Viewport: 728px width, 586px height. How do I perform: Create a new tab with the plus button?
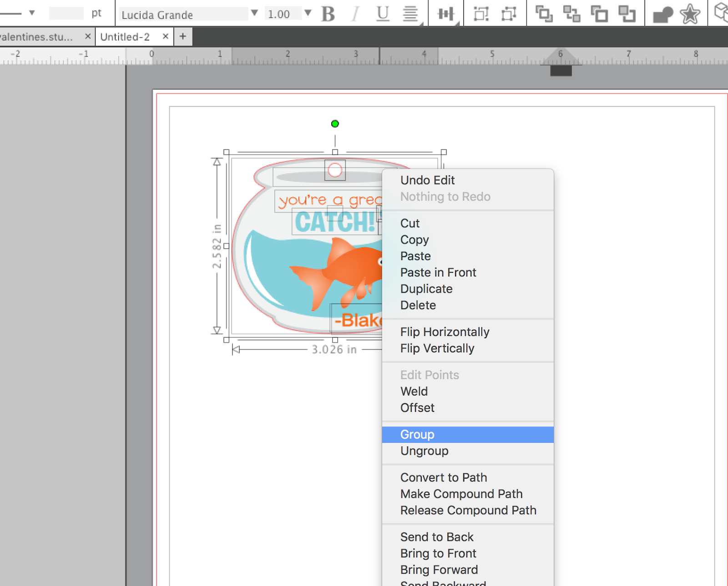183,36
